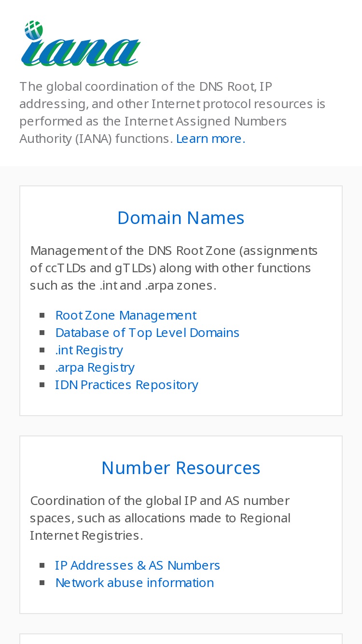Visit the .arpa Registry link
This screenshot has height=644, width=362.
(x=95, y=367)
